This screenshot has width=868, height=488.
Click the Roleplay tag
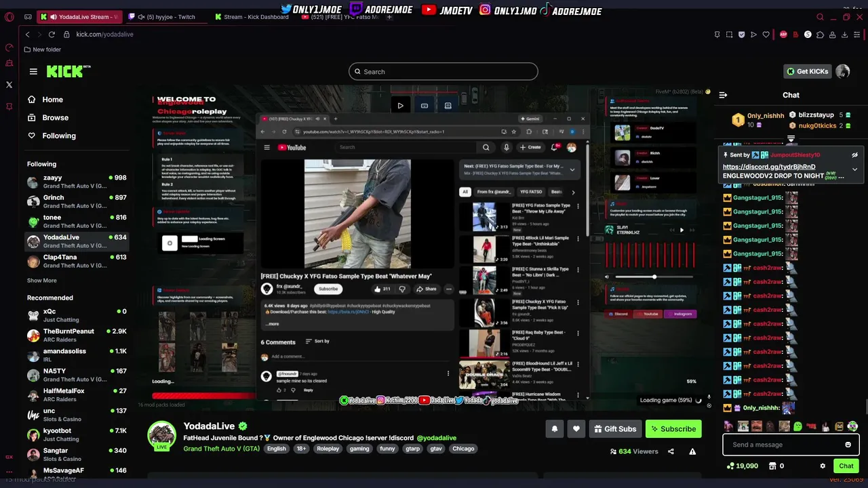coord(328,449)
